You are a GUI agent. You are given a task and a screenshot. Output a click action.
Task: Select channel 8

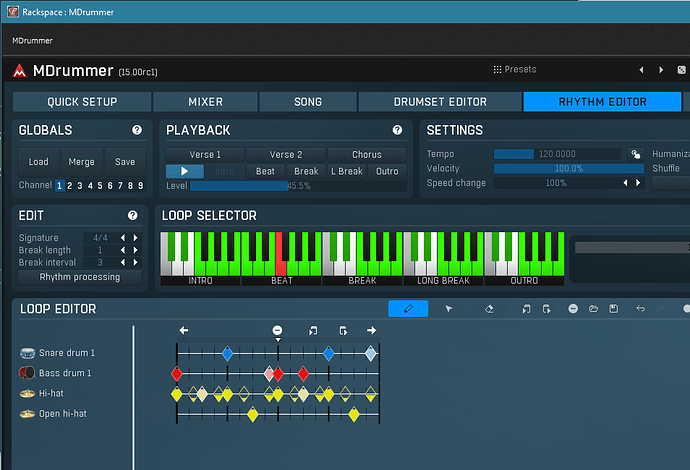pos(130,185)
